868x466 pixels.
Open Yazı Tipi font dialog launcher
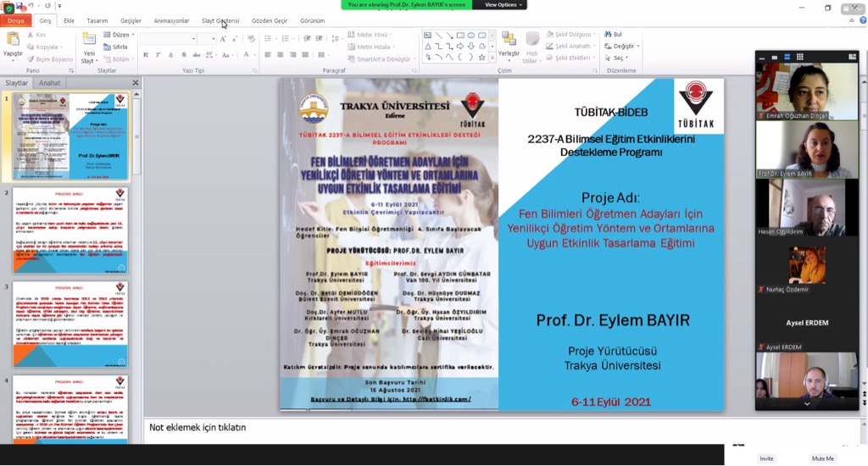[x=254, y=71]
